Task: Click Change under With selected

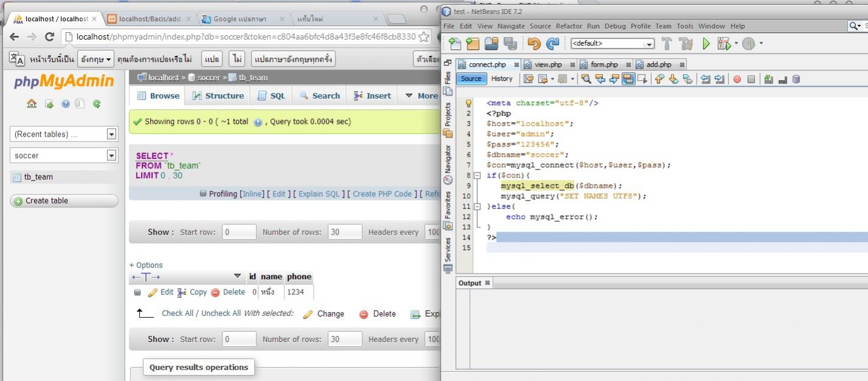Action: [x=324, y=314]
